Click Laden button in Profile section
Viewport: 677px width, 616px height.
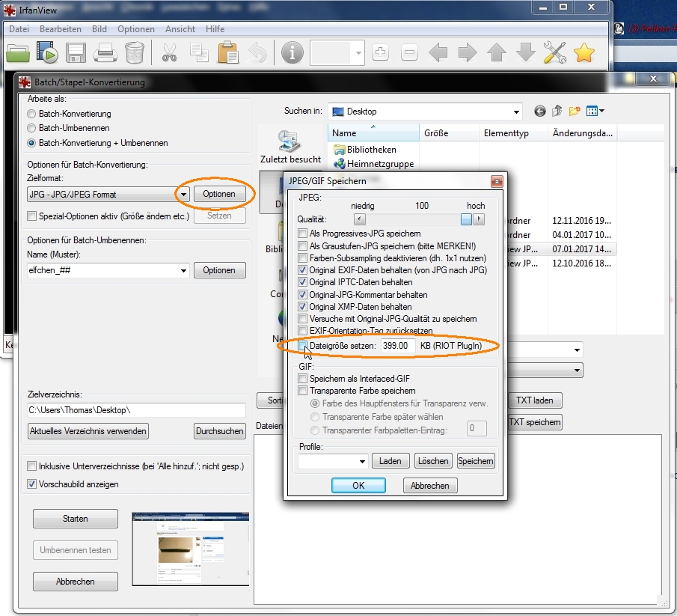click(390, 461)
